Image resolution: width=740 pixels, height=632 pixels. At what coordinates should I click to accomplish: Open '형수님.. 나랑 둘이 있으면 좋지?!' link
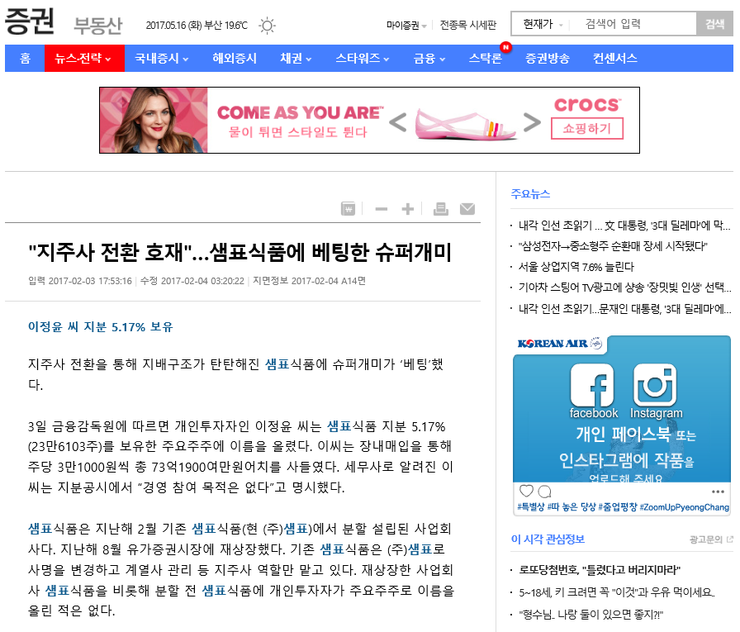click(x=591, y=614)
